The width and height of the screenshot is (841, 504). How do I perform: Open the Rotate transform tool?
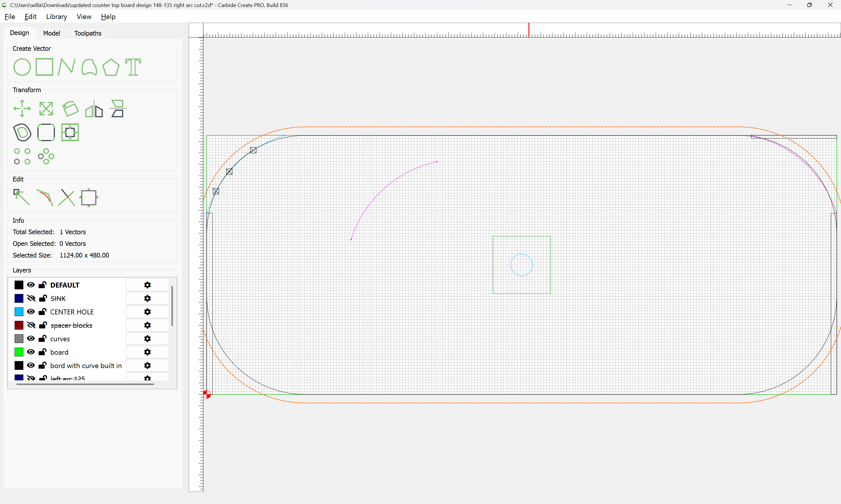point(70,109)
